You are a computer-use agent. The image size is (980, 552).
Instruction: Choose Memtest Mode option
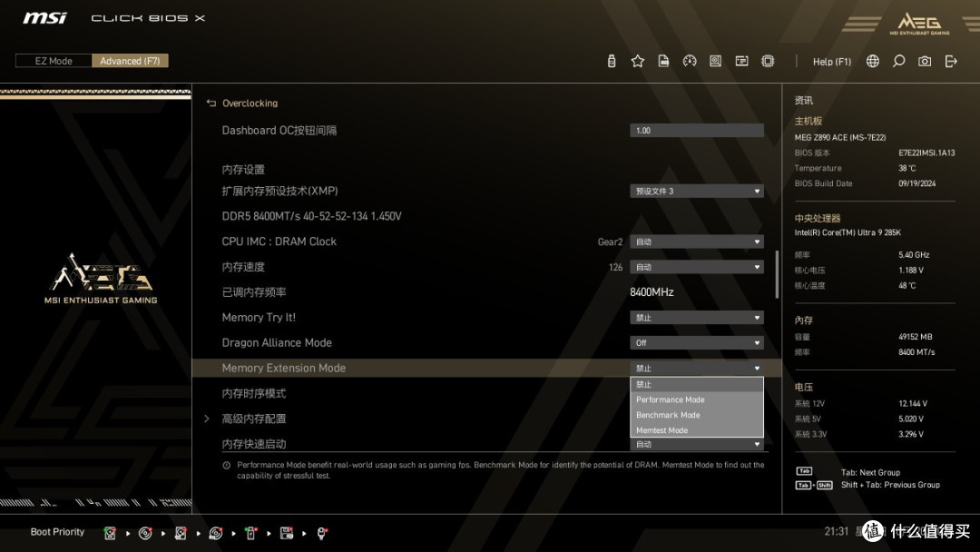coord(696,430)
